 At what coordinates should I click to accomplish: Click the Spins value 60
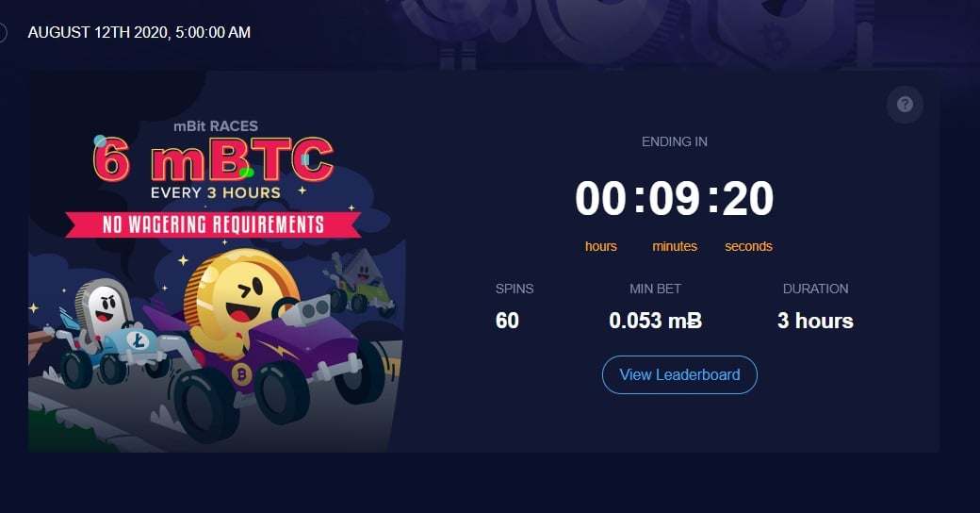pyautogui.click(x=507, y=321)
